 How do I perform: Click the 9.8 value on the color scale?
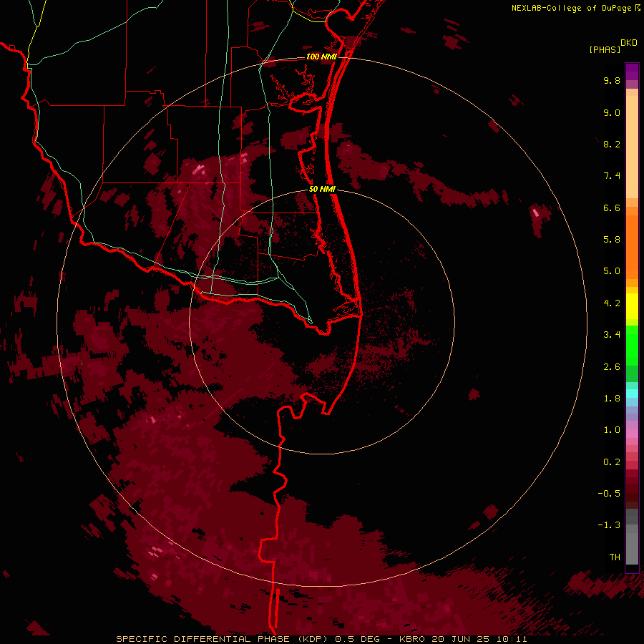(x=612, y=80)
